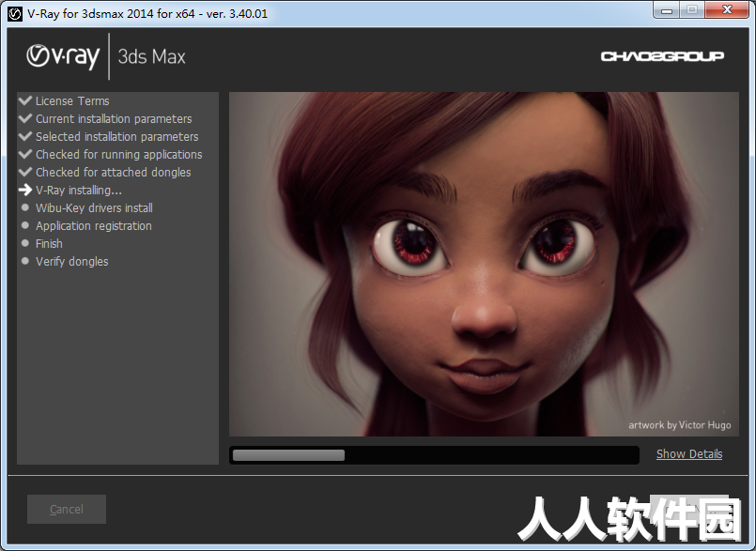The image size is (756, 551).
Task: Minimize the V-Ray installer window
Action: pos(667,10)
